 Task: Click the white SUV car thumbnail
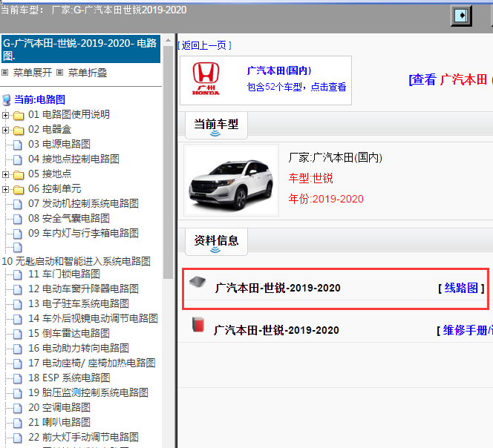pyautogui.click(x=231, y=180)
